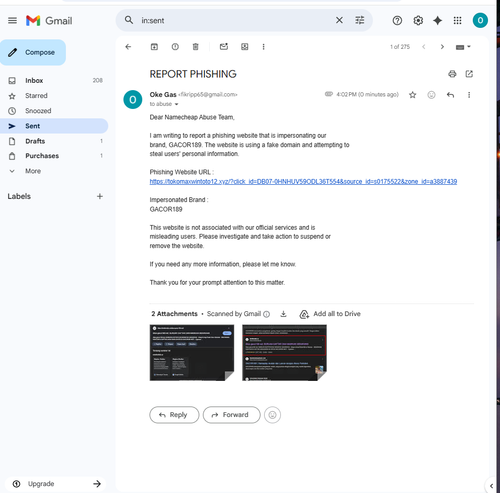500x493 pixels.
Task: Go to the older conversation arrow
Action: tap(442, 47)
